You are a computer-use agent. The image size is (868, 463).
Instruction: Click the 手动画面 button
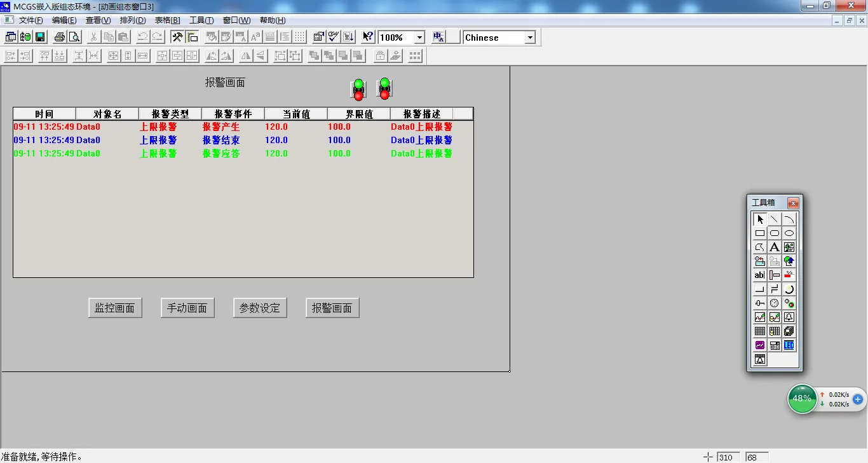click(187, 308)
